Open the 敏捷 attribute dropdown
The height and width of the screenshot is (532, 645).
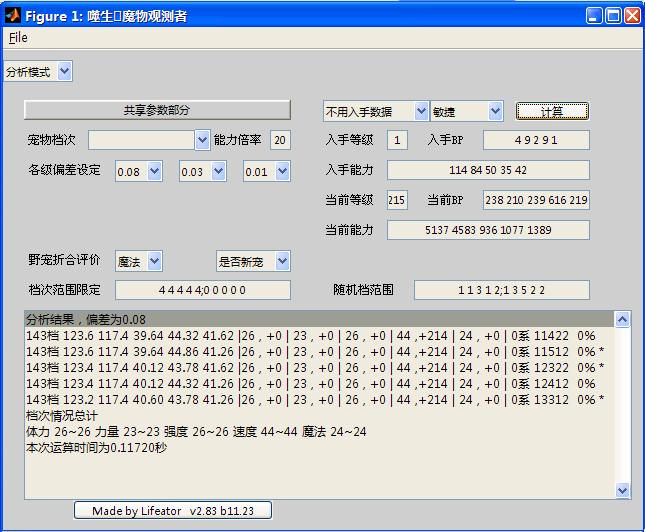pos(467,111)
